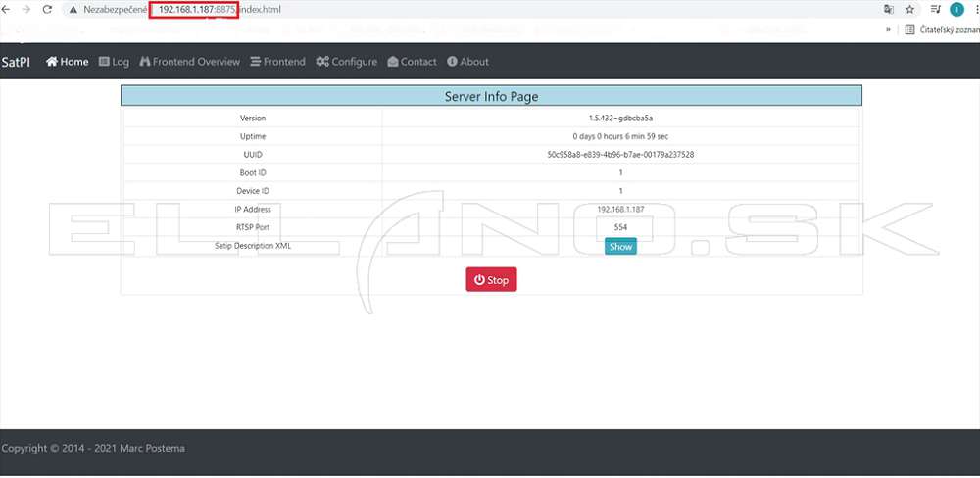Go back using the browser back arrow
Image resolution: width=980 pixels, height=478 pixels.
pos(6,10)
